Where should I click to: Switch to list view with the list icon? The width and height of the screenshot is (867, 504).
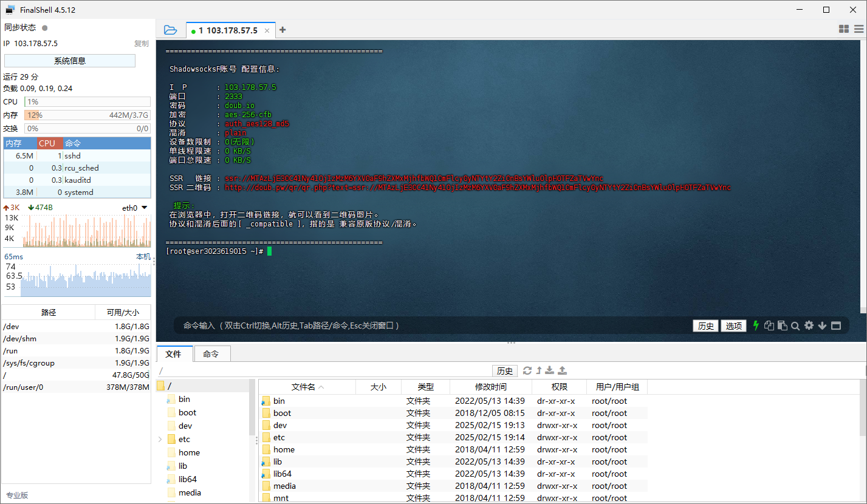point(858,29)
